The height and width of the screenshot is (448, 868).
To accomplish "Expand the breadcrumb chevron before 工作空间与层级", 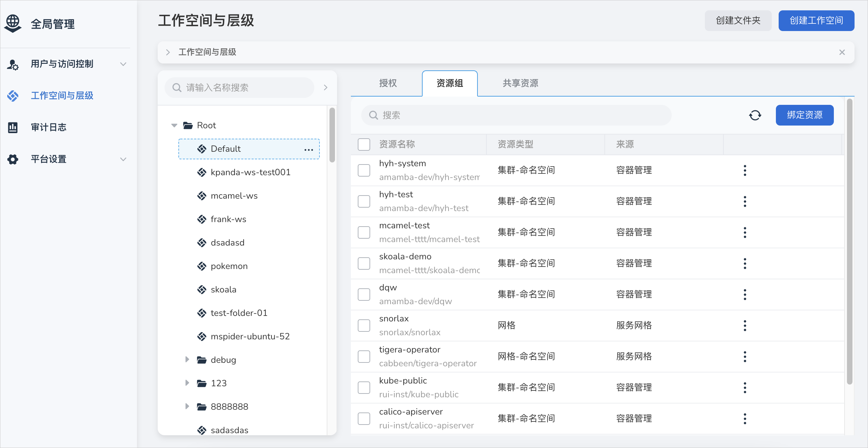I will click(168, 52).
